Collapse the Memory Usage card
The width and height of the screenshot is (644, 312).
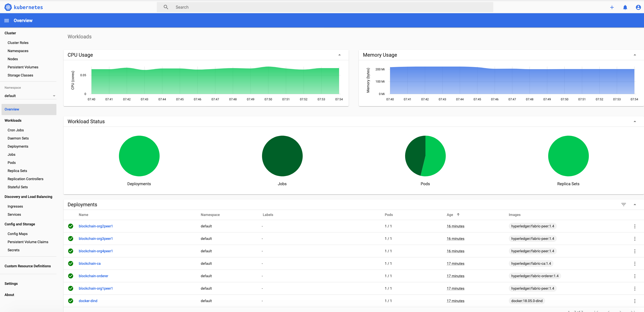(635, 55)
